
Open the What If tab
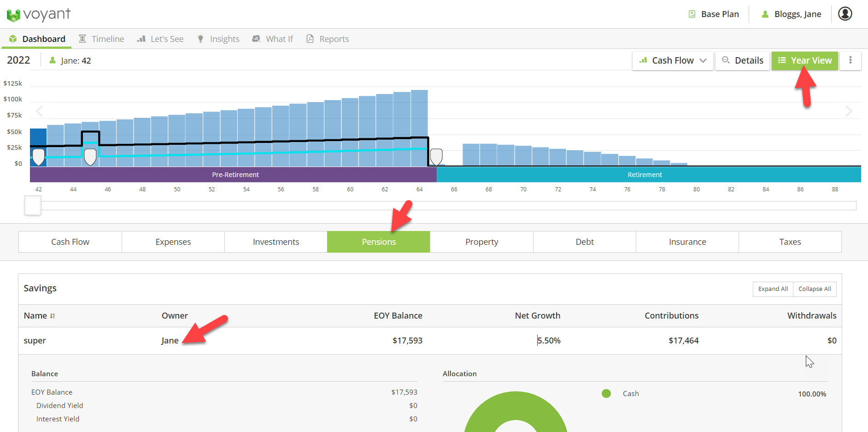(273, 39)
